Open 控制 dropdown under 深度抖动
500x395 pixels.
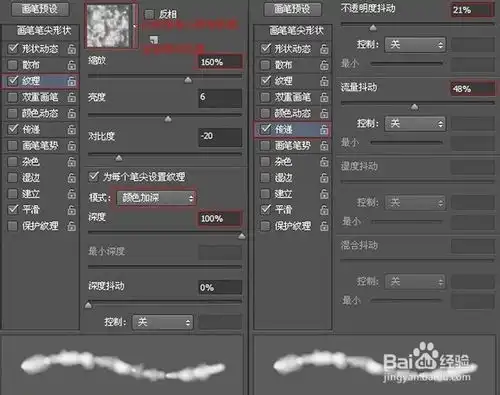pos(162,322)
